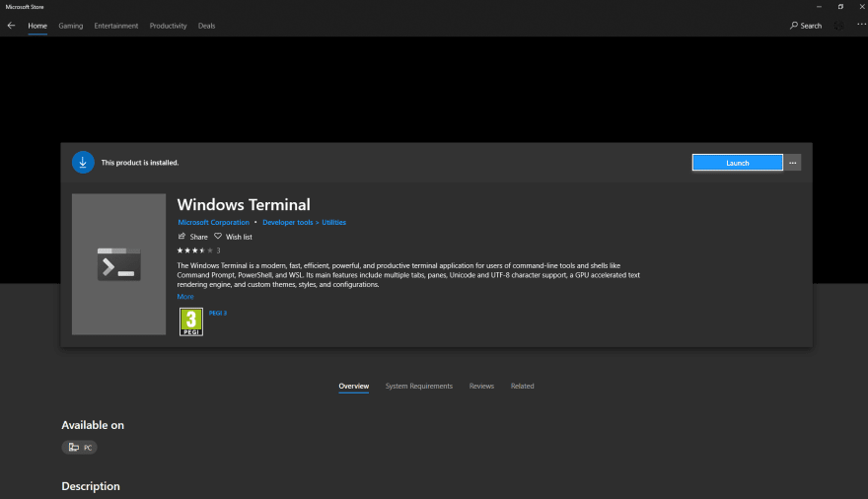The image size is (868, 499).
Task: Restore down the Microsoft Store window
Action: click(840, 7)
